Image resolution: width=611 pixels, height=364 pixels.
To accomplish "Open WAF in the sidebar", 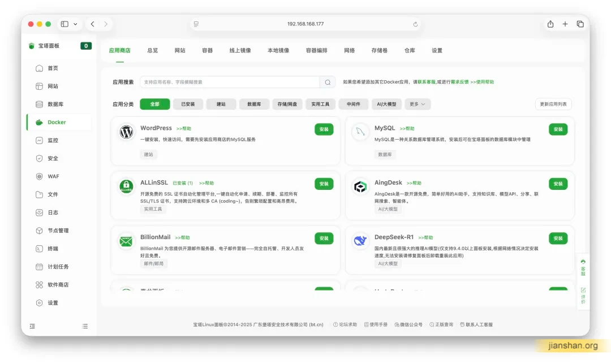I will coord(53,176).
